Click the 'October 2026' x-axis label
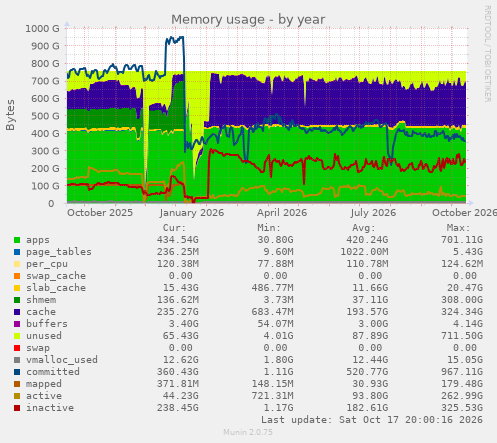 coord(464,213)
